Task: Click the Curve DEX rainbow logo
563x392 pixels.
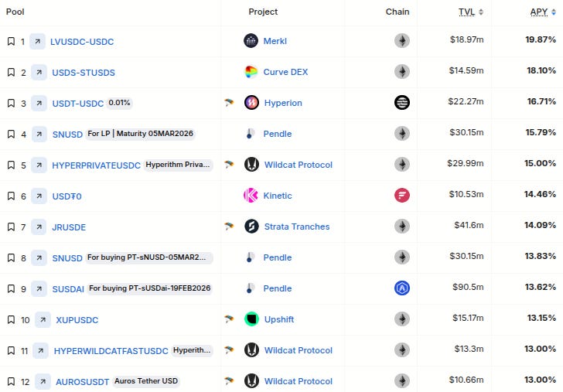Action: click(251, 72)
